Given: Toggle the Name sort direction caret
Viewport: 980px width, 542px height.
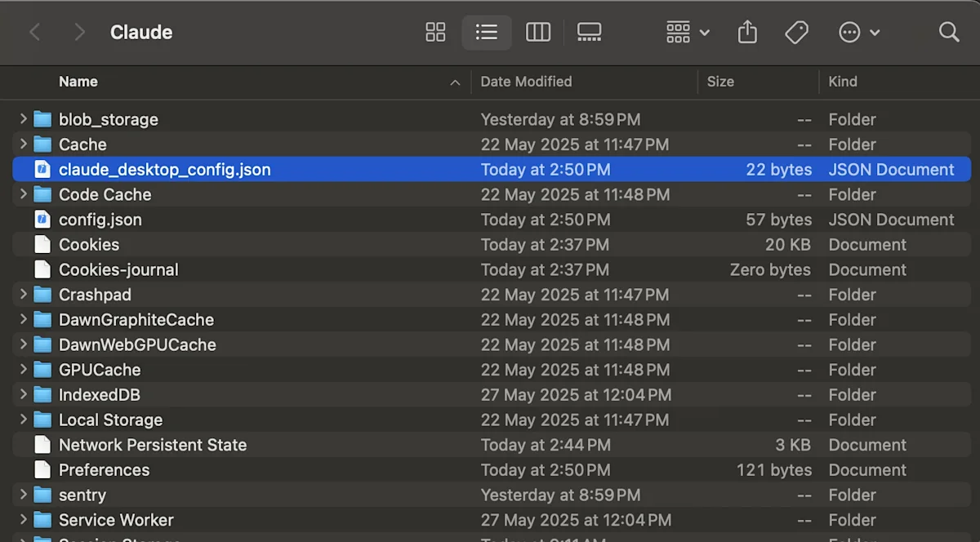Looking at the screenshot, I should click(x=455, y=82).
